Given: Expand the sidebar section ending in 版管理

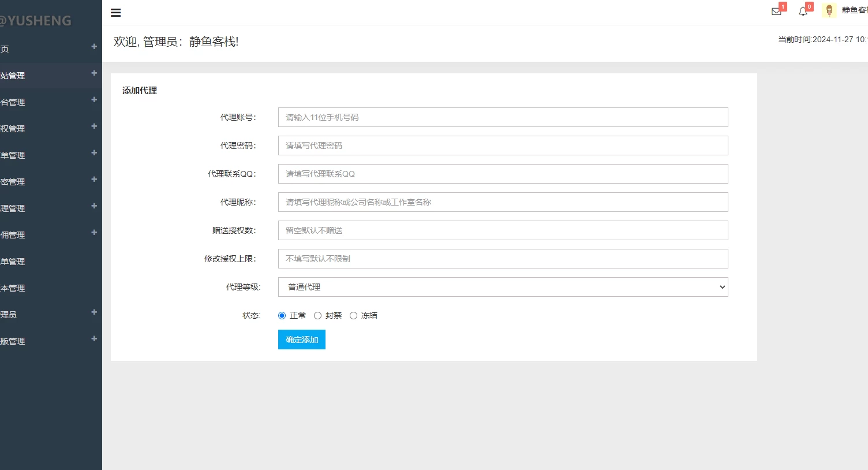Looking at the screenshot, I should [13, 341].
